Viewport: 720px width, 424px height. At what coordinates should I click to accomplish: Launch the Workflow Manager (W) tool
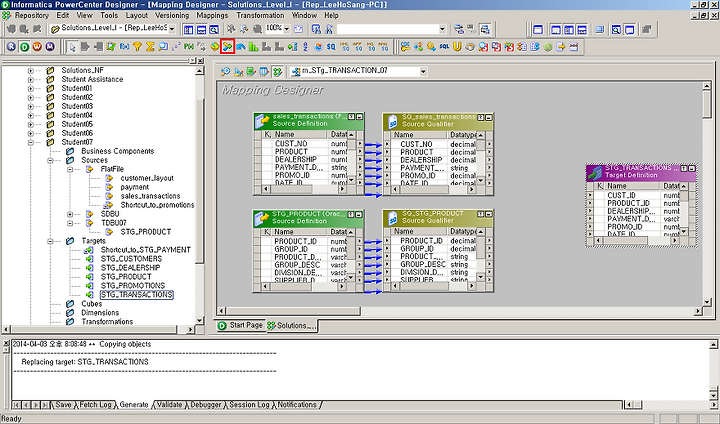37,46
